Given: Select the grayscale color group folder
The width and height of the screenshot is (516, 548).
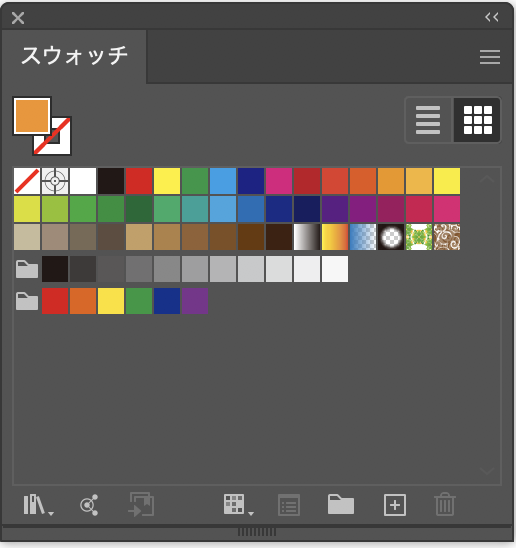Looking at the screenshot, I should pyautogui.click(x=27, y=269).
